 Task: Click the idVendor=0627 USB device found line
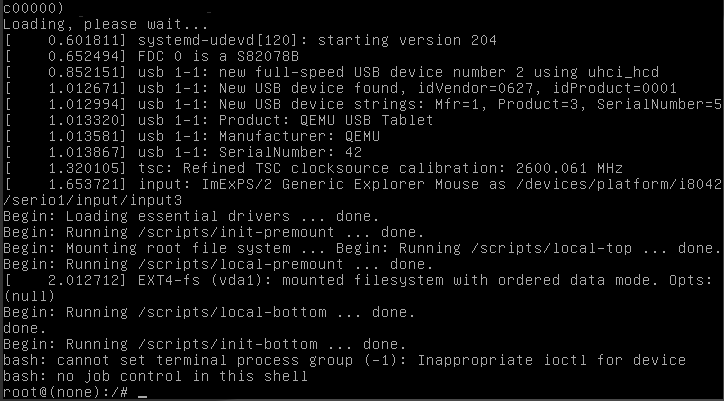pos(340,88)
